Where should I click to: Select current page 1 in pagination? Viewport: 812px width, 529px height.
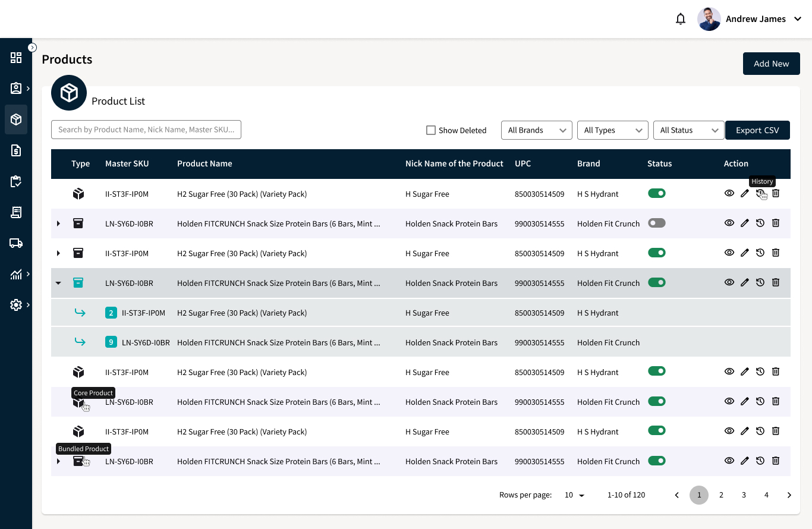point(699,495)
